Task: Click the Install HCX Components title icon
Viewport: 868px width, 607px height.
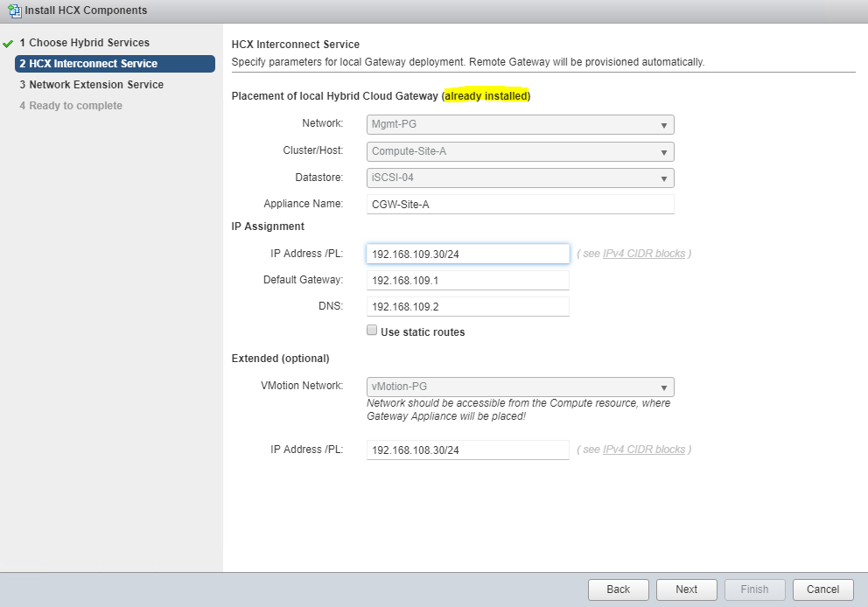Action: click(13, 10)
